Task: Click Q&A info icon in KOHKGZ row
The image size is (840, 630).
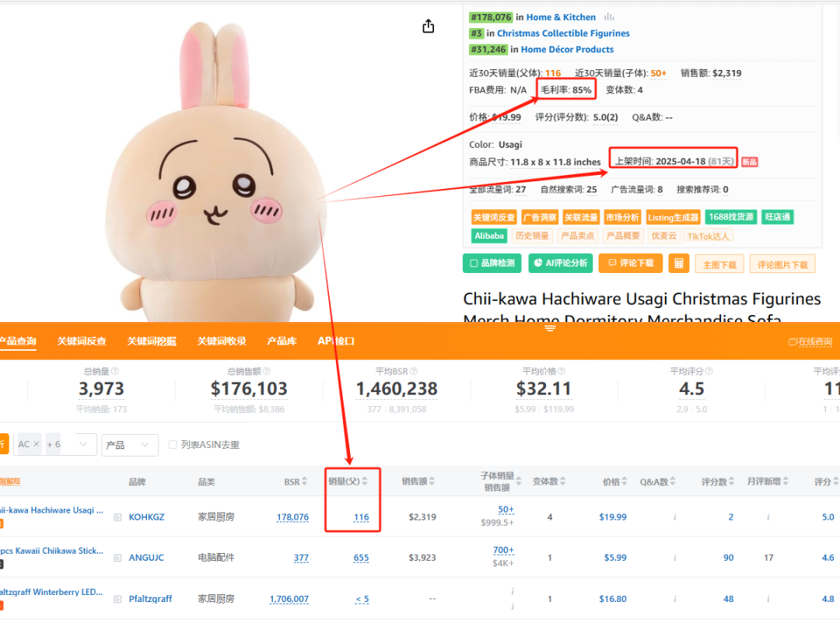Action: tap(674, 517)
